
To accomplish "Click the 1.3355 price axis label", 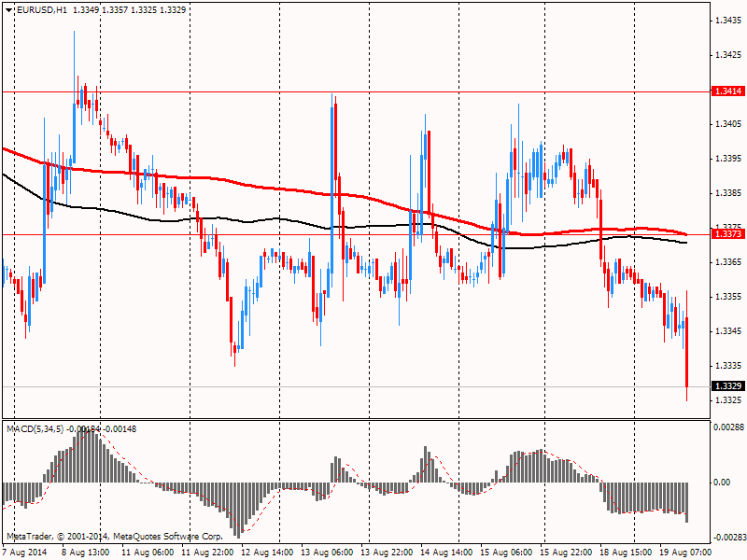I will 729,297.
